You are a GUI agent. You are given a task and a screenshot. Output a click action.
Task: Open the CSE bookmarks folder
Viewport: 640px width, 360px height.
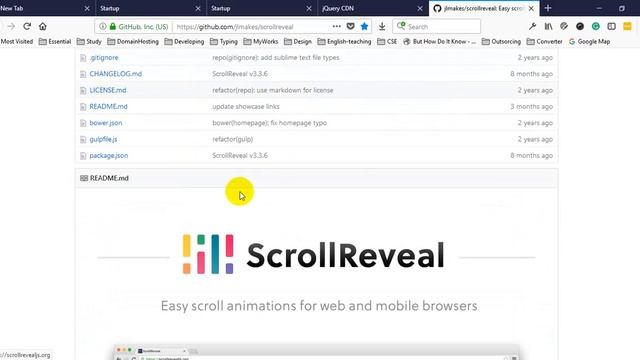(x=387, y=42)
